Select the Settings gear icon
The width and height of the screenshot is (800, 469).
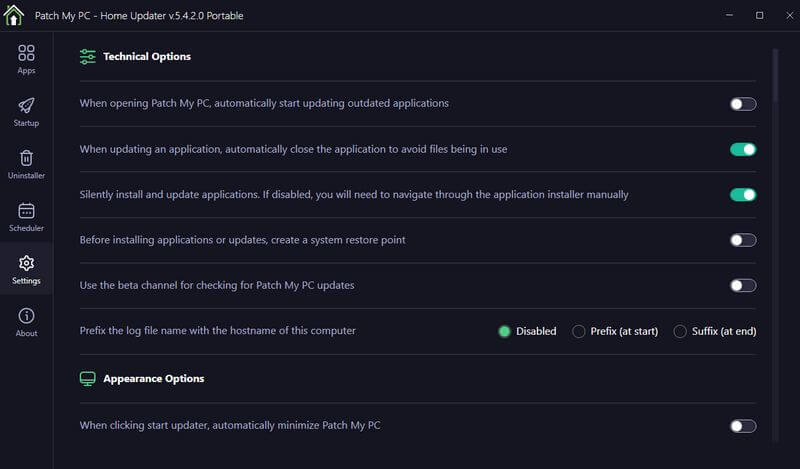click(x=26, y=263)
